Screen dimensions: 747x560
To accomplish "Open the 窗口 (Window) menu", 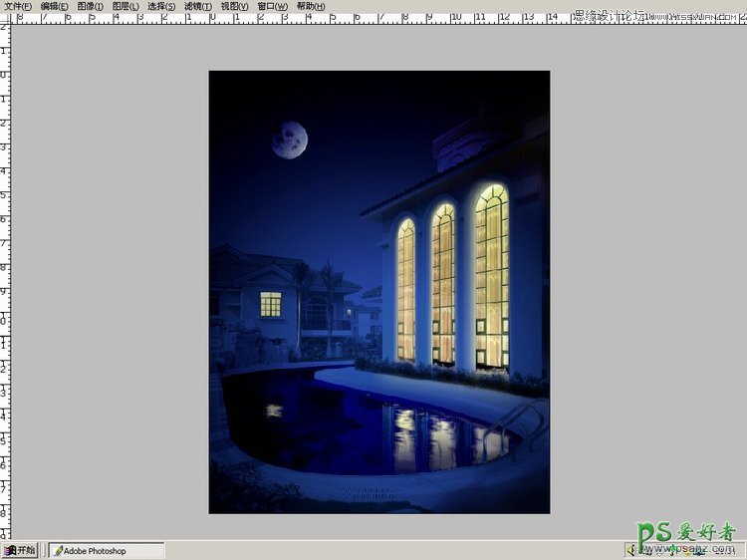I will (273, 6).
